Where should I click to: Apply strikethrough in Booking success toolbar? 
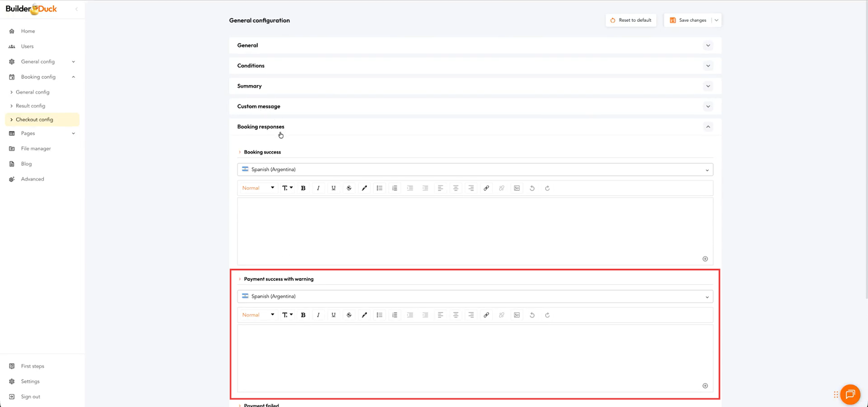[349, 188]
